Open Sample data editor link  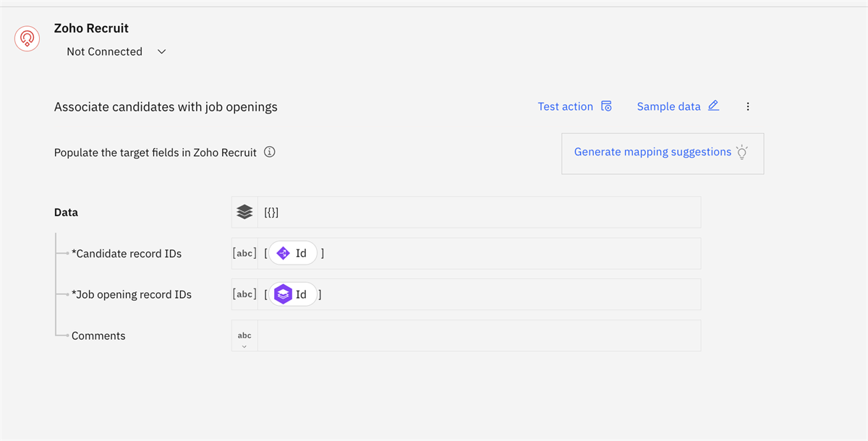[x=668, y=106]
